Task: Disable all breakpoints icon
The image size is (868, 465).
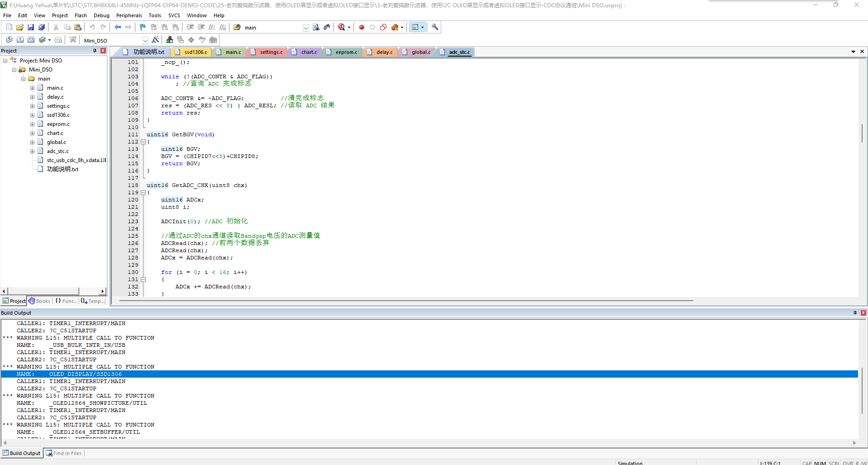Action: 383,28
